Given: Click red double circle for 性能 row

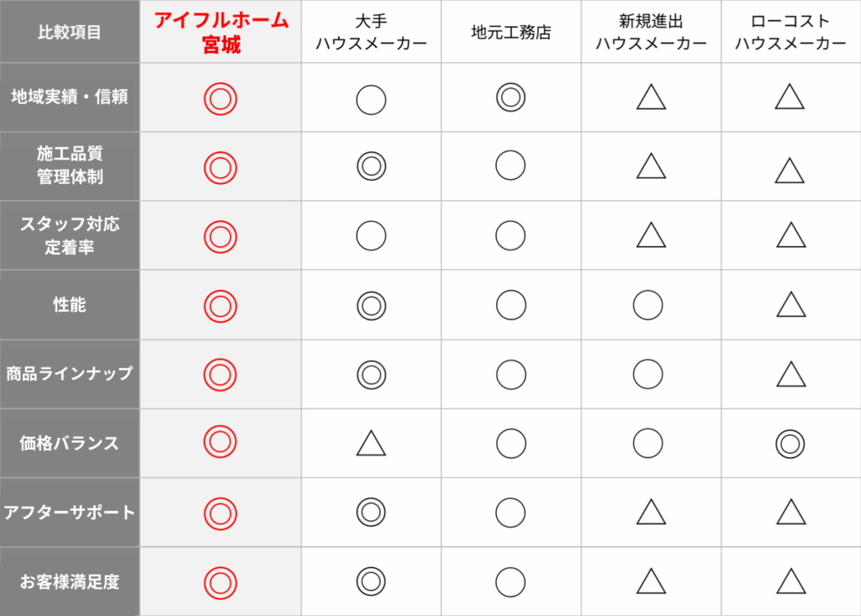Looking at the screenshot, I should [220, 305].
